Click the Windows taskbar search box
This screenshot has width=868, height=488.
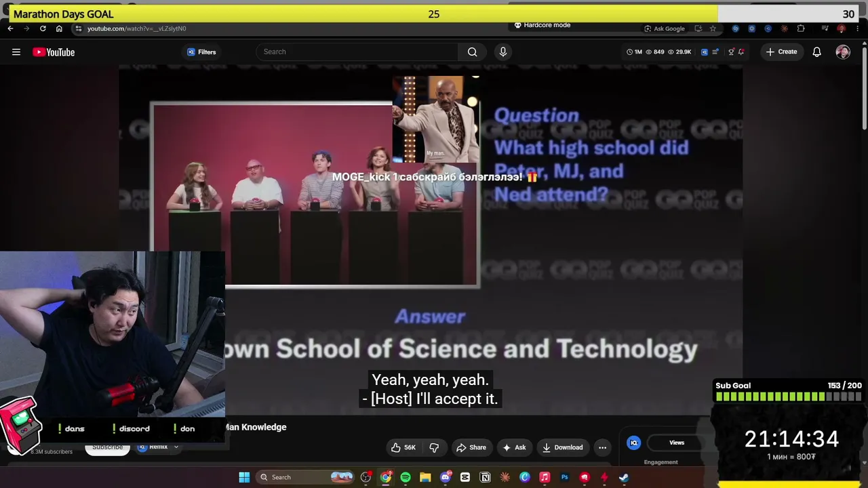305,477
